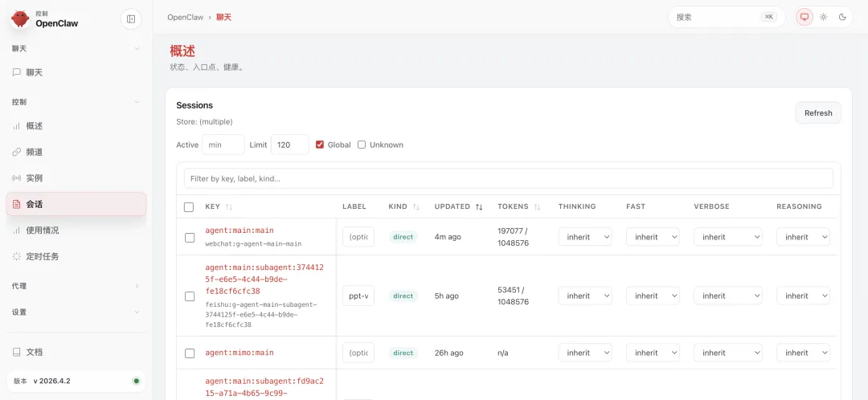The image size is (868, 400).
Task: Click the green status dot next to version
Action: 136,382
